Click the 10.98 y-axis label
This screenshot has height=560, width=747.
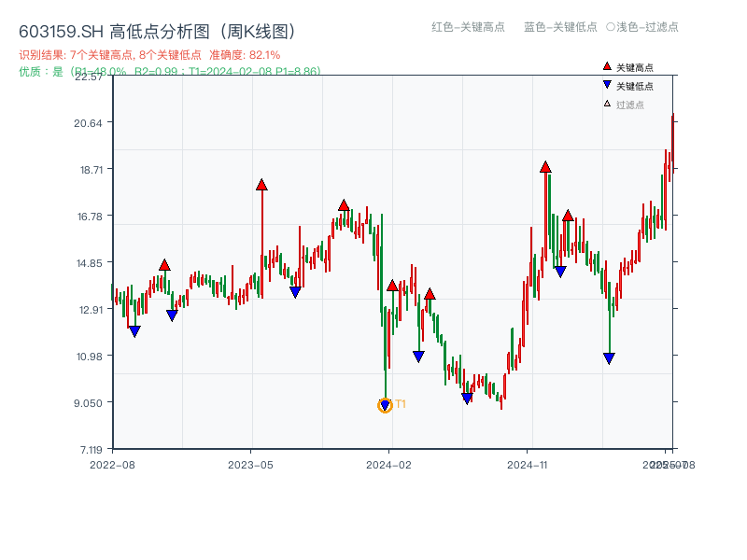[x=89, y=357]
